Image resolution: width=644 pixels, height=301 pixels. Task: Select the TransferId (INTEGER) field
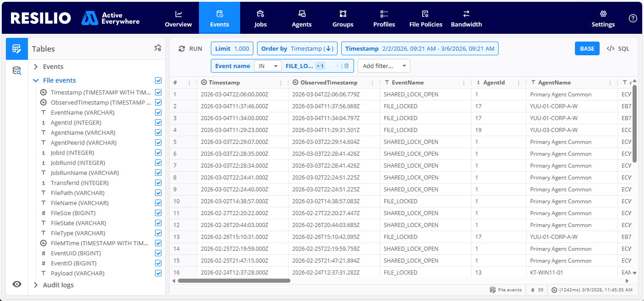[80, 183]
